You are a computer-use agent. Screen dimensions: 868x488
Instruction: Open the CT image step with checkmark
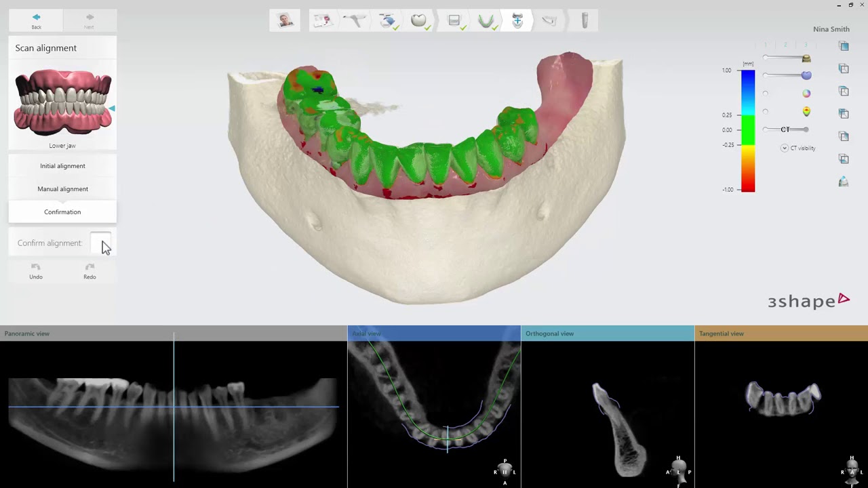point(454,20)
